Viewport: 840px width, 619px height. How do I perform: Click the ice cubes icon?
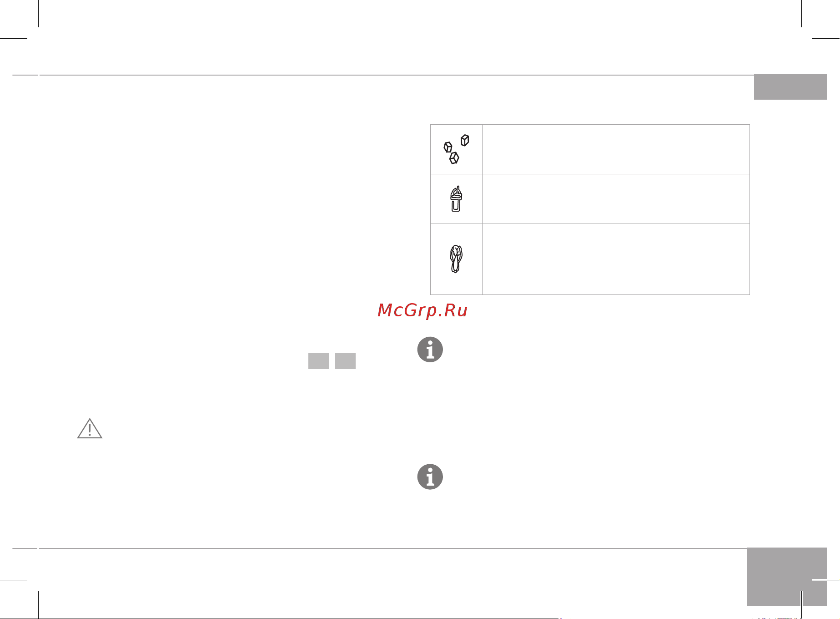point(456,149)
